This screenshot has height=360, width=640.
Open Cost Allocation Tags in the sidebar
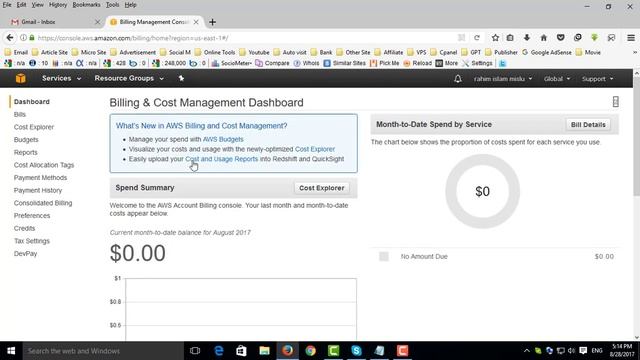[44, 165]
